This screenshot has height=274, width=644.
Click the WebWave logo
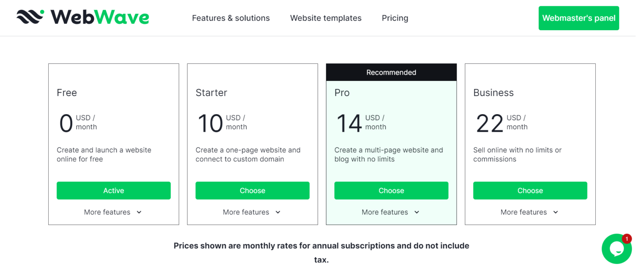click(82, 18)
